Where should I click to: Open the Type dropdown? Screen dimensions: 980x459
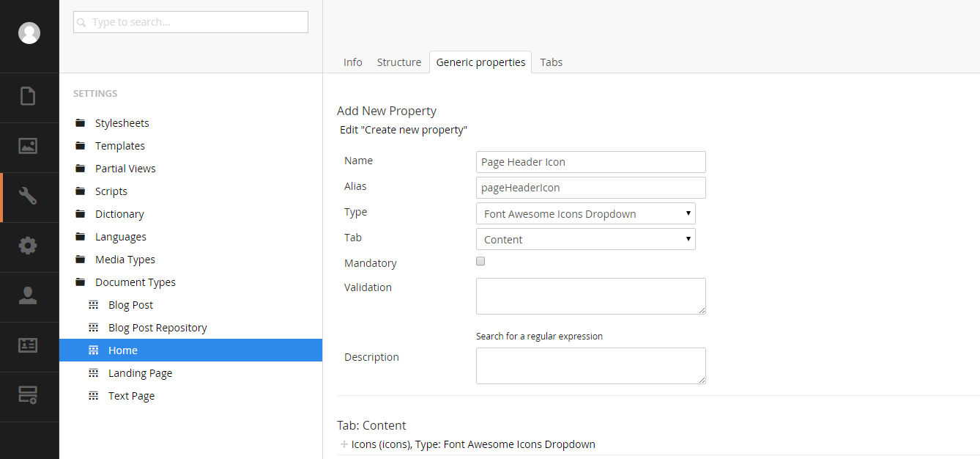click(585, 214)
